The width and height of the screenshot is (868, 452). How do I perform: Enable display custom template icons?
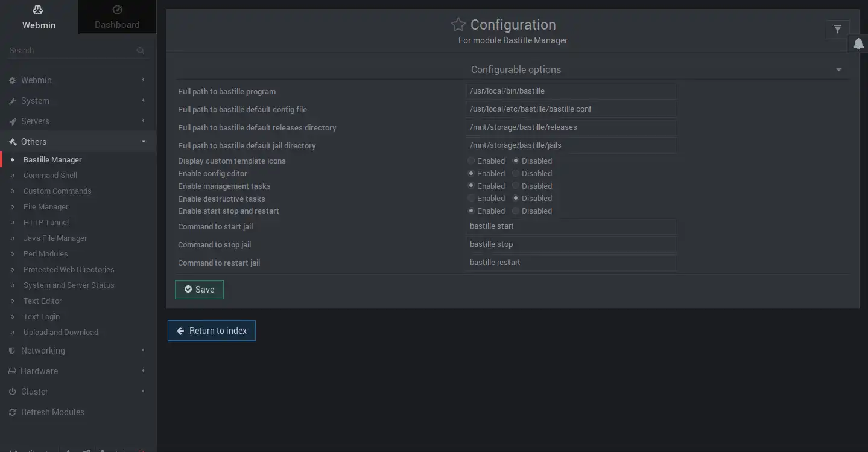click(x=471, y=161)
